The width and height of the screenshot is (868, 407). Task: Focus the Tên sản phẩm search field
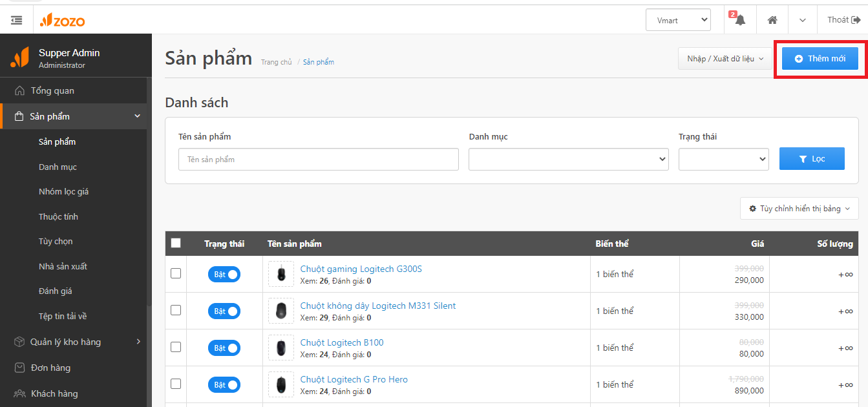pyautogui.click(x=319, y=160)
